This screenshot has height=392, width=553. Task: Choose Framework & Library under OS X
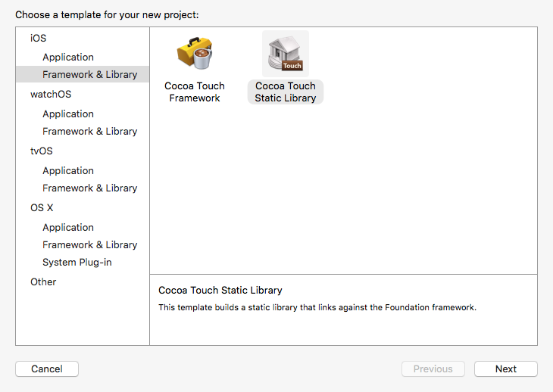click(89, 244)
